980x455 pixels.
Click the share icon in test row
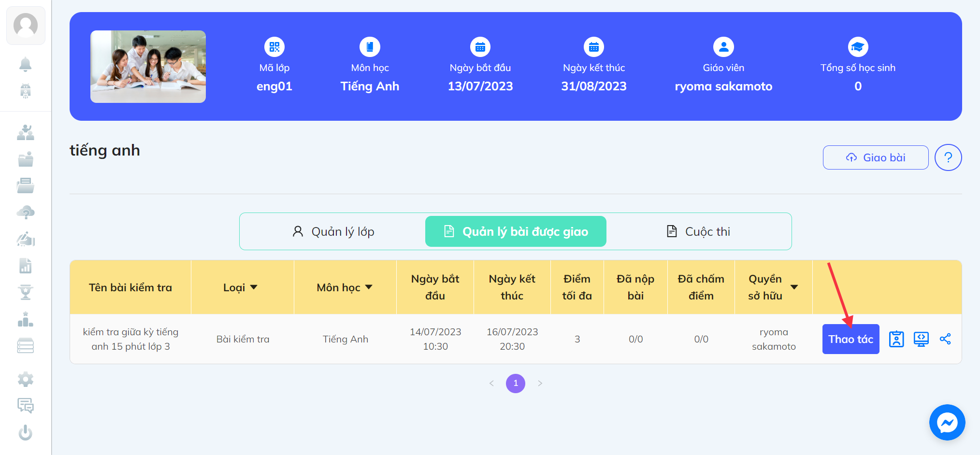tap(945, 339)
